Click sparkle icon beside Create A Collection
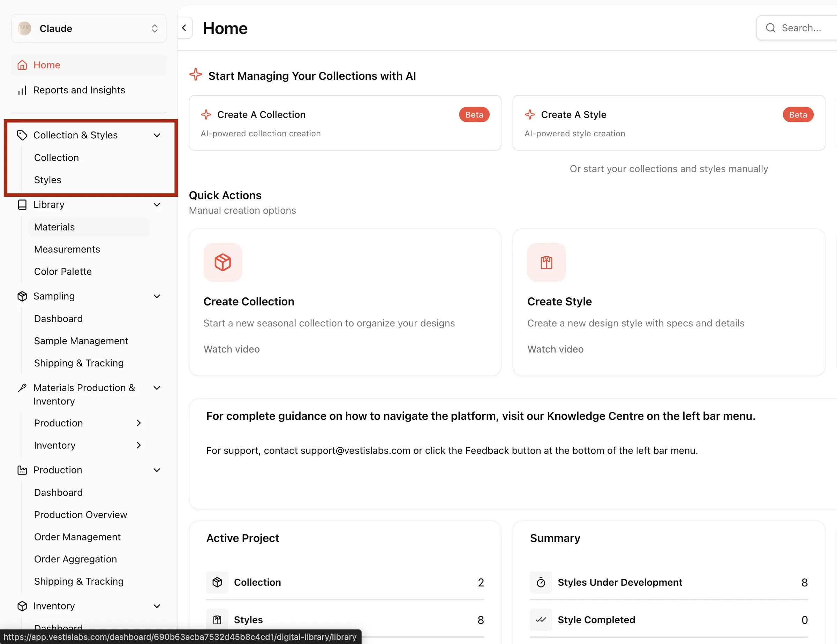The height and width of the screenshot is (644, 837). [206, 115]
